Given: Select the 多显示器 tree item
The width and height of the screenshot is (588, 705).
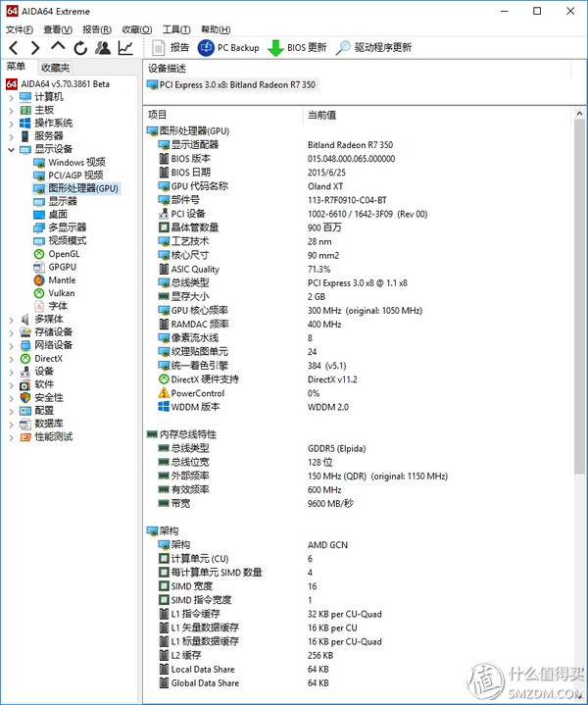Looking at the screenshot, I should click(x=60, y=227).
